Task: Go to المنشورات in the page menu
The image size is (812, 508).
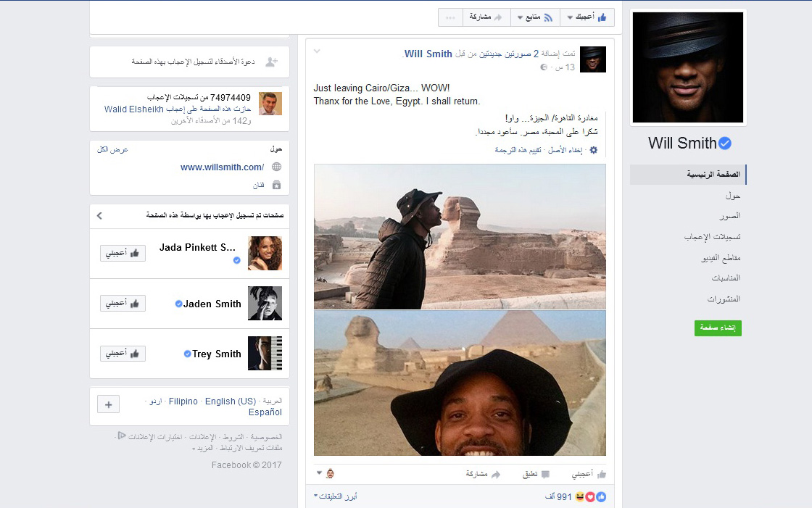Action: [724, 299]
